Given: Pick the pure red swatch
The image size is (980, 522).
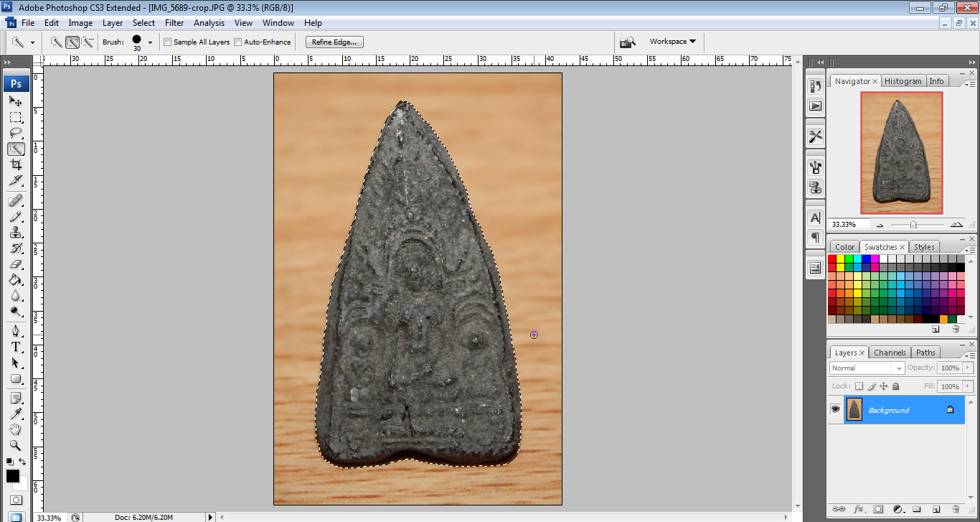Looking at the screenshot, I should [832, 258].
